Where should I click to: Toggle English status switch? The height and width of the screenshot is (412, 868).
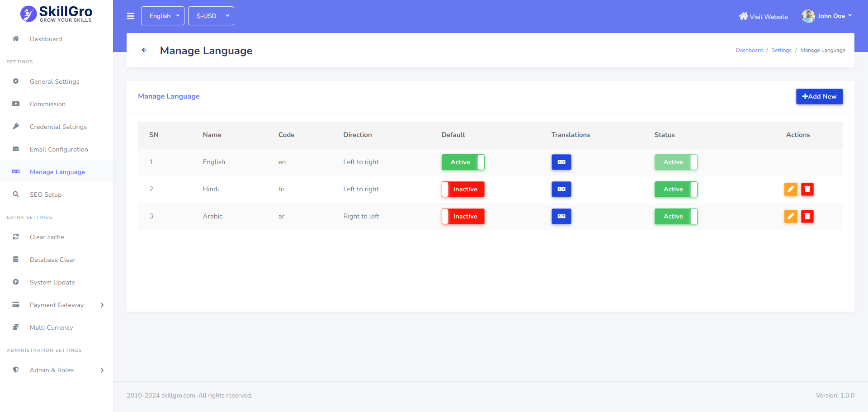tap(676, 162)
